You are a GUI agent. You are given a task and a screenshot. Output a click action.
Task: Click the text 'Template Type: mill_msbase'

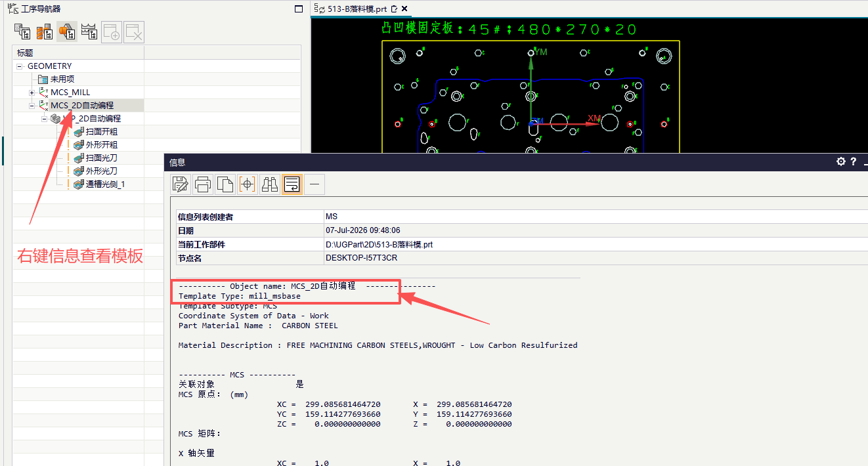tap(240, 296)
